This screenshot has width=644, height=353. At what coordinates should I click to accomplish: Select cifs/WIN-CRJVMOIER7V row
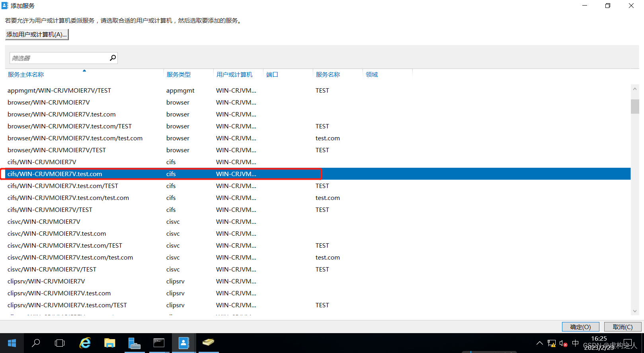click(318, 162)
